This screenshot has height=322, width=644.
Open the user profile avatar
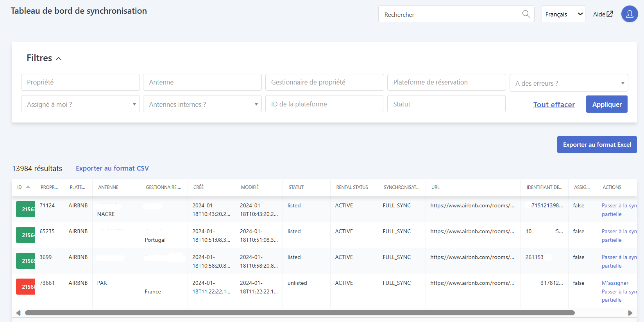[x=630, y=14]
